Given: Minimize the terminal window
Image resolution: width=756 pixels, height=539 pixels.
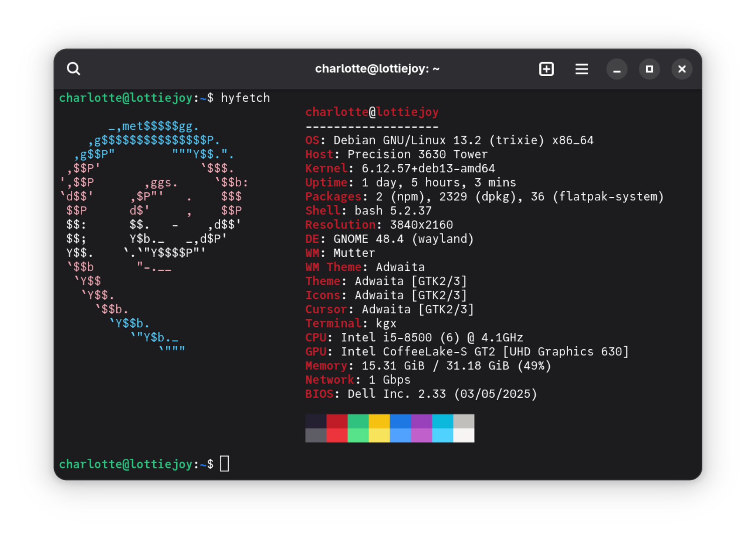Looking at the screenshot, I should (617, 69).
